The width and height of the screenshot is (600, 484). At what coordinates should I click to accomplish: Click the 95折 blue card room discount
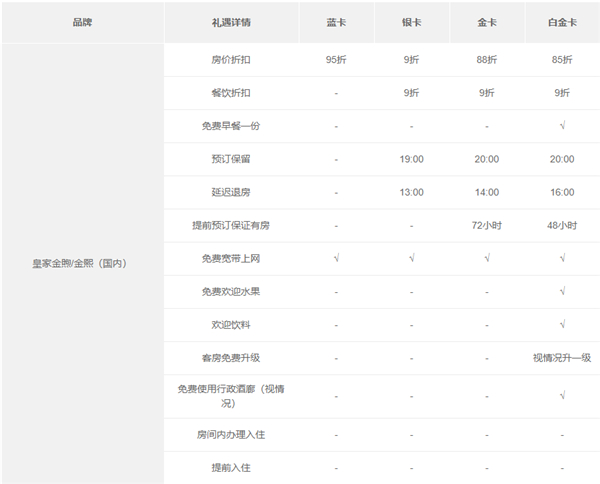point(336,60)
